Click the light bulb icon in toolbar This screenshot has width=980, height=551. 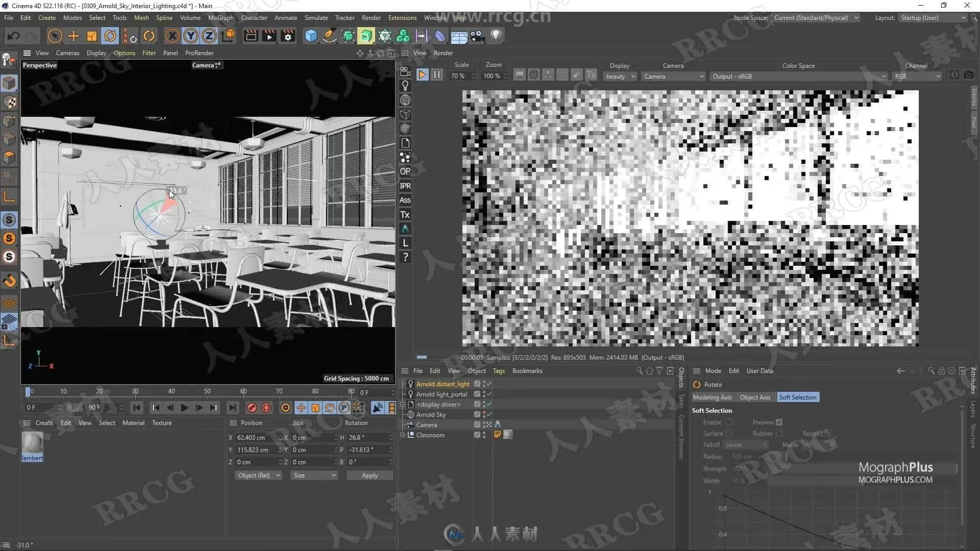click(x=496, y=36)
